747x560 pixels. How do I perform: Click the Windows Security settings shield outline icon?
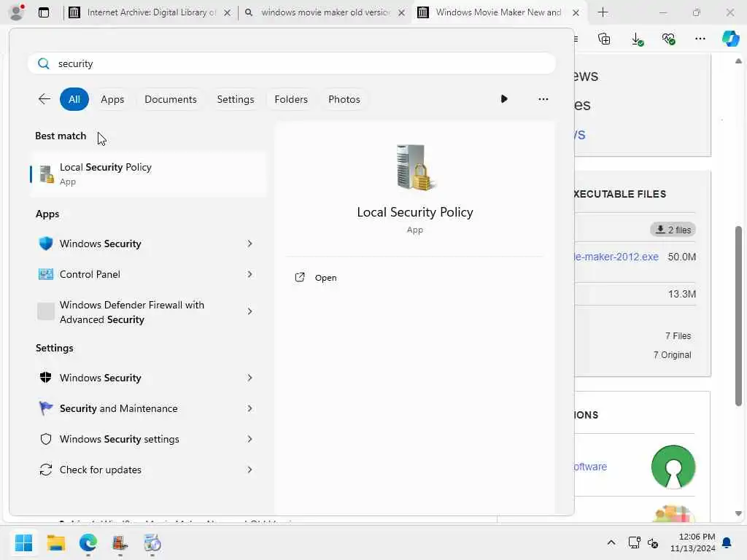46,439
